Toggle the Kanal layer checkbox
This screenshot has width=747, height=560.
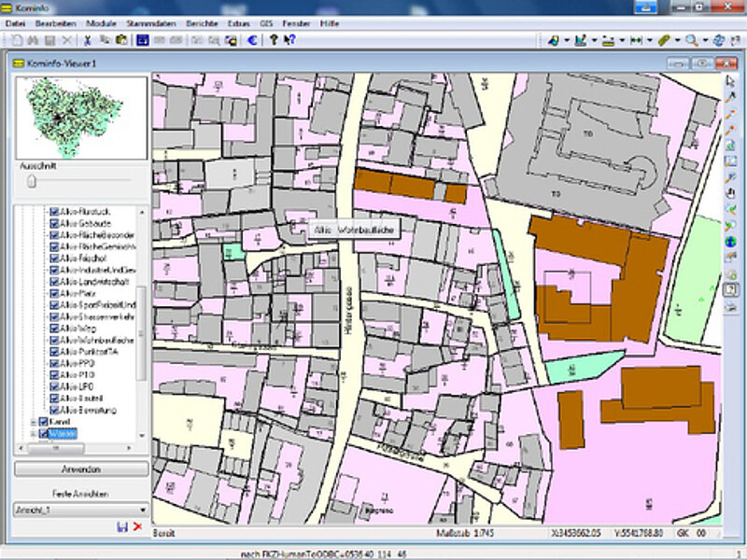point(43,422)
